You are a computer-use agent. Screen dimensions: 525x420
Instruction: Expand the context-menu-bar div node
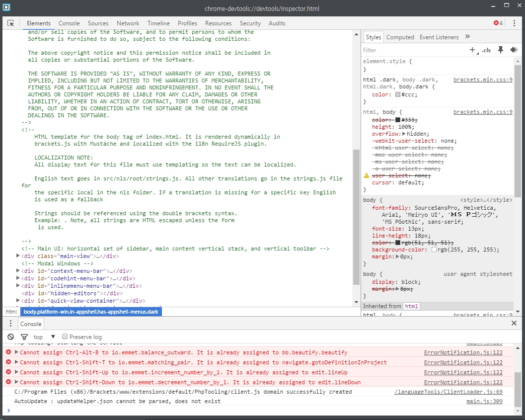(x=18, y=271)
